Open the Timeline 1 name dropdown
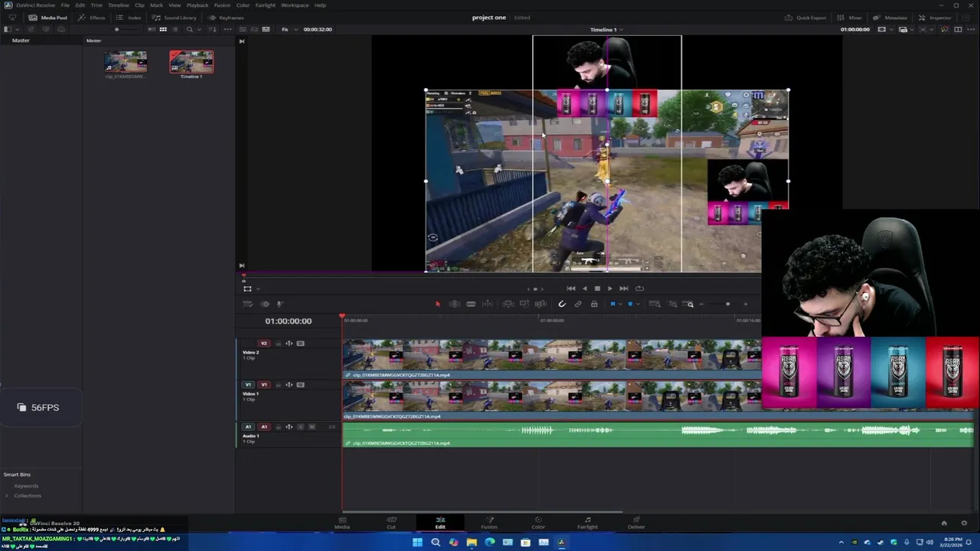The image size is (980, 551). pyautogui.click(x=606, y=29)
